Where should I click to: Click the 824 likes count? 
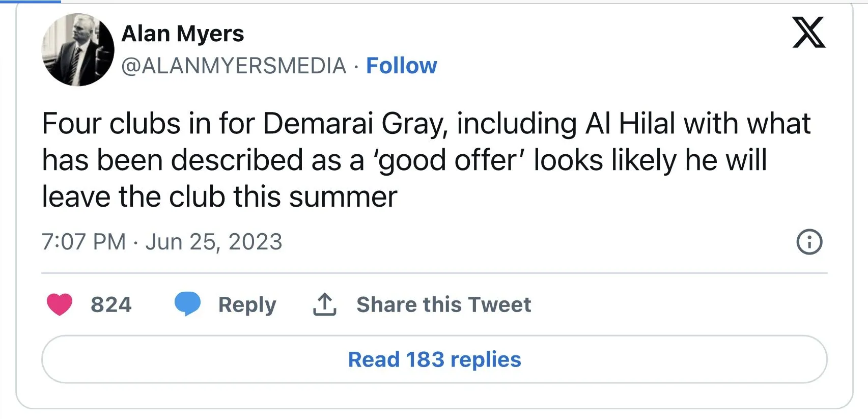point(111,304)
